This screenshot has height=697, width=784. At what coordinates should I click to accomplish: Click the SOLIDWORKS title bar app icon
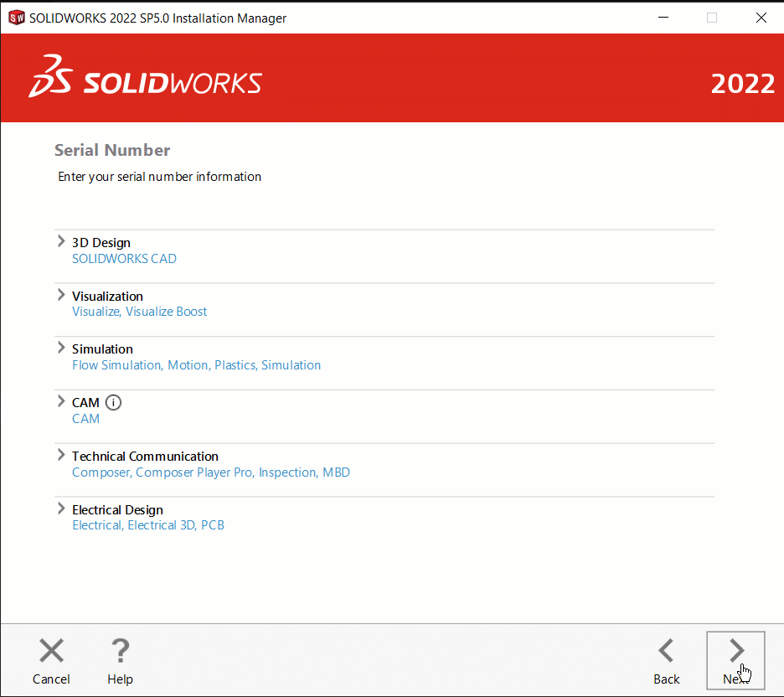coord(17,18)
